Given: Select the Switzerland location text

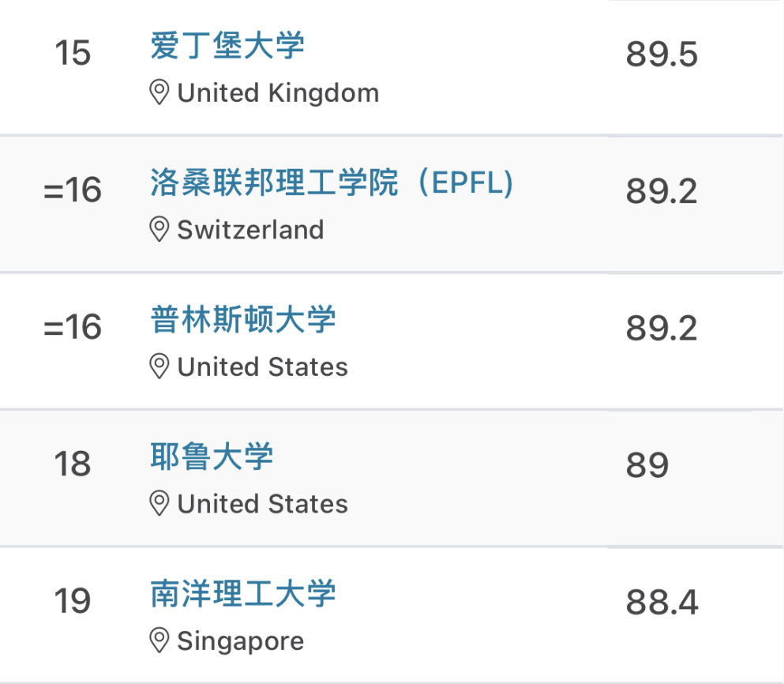Looking at the screenshot, I should [250, 230].
